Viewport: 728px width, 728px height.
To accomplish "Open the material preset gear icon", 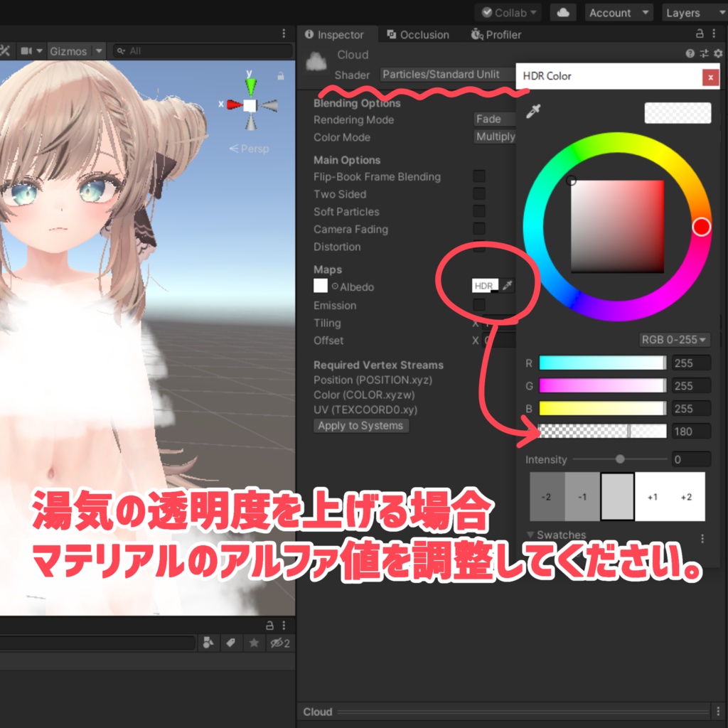I will (x=718, y=53).
